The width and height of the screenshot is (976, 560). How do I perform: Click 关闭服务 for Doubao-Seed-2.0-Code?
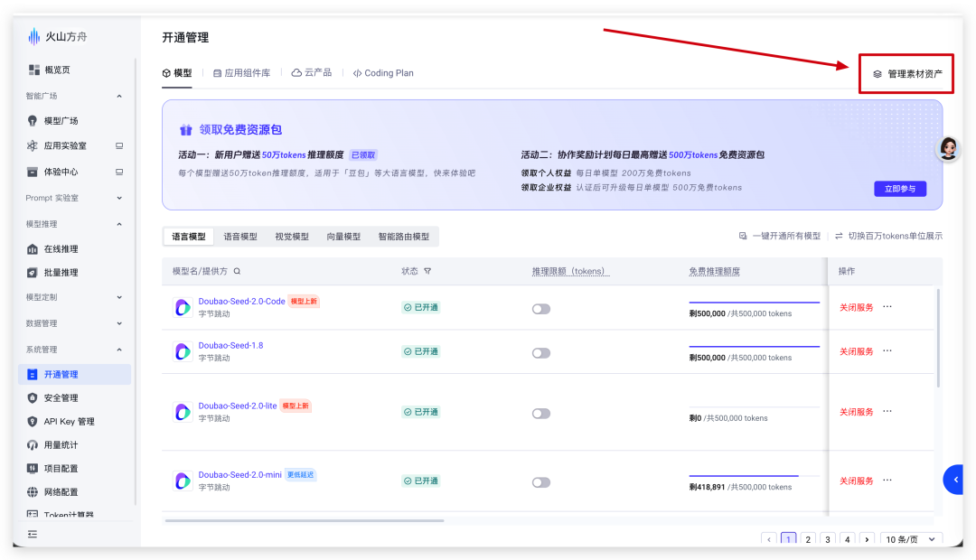click(857, 307)
